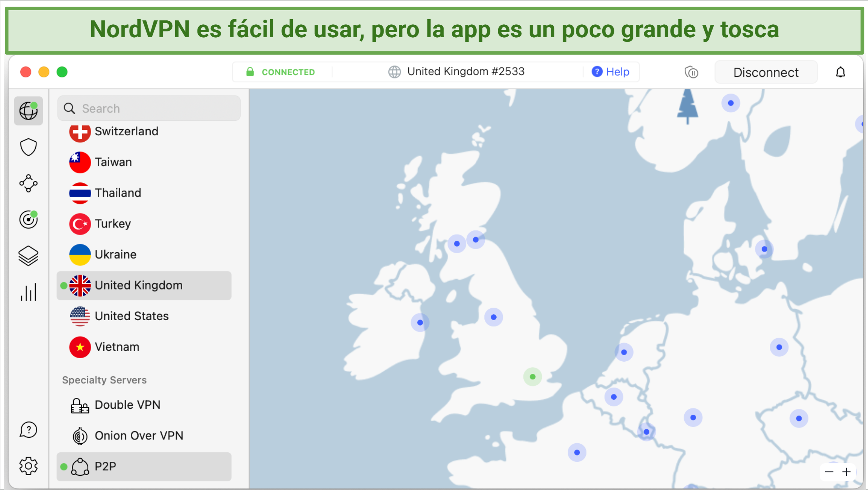The height and width of the screenshot is (490, 868).
Task: Select United Kingdom in country list
Action: (x=144, y=286)
